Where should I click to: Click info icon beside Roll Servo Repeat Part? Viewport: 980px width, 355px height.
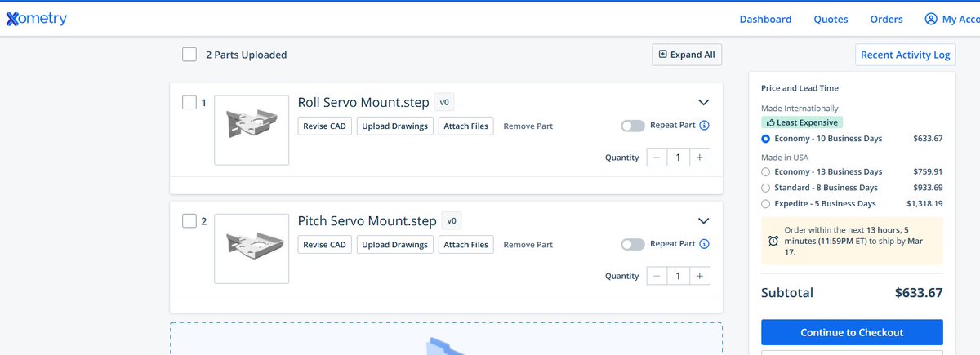[x=704, y=126]
